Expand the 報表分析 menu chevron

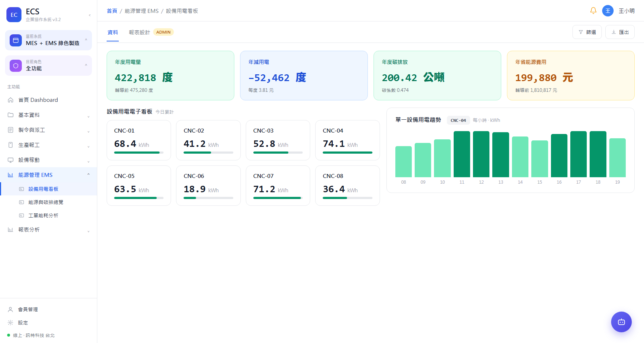click(88, 231)
